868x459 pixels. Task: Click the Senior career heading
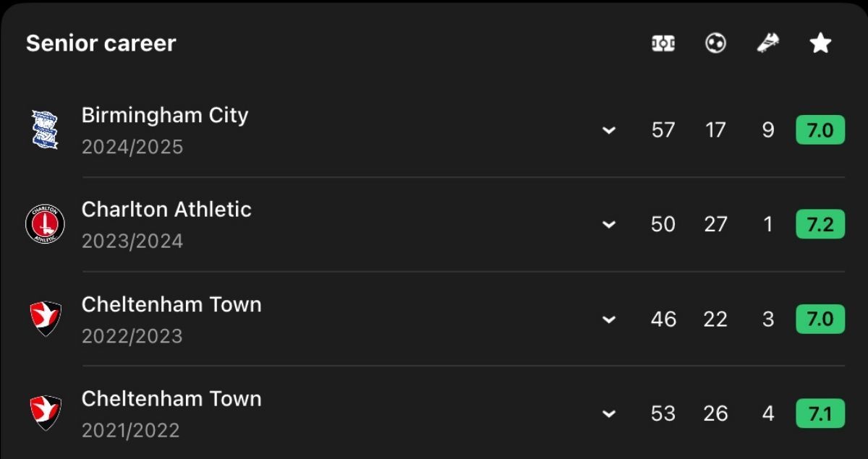point(101,43)
